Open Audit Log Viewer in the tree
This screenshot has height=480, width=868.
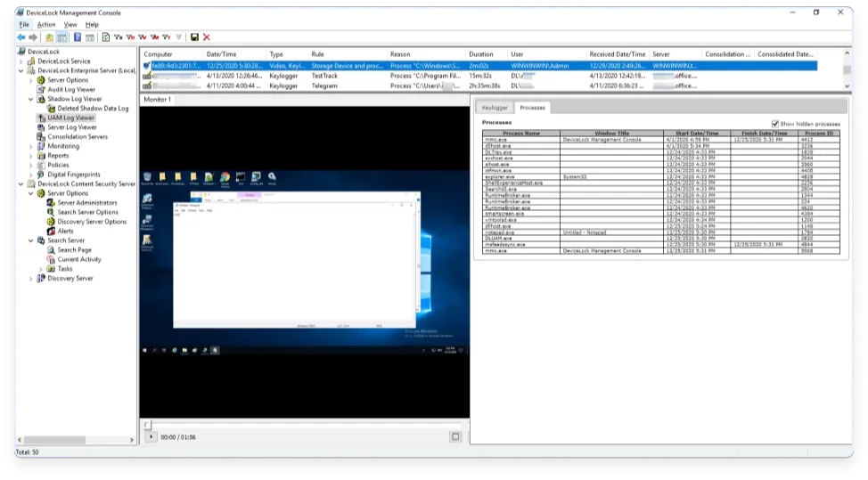(x=71, y=89)
